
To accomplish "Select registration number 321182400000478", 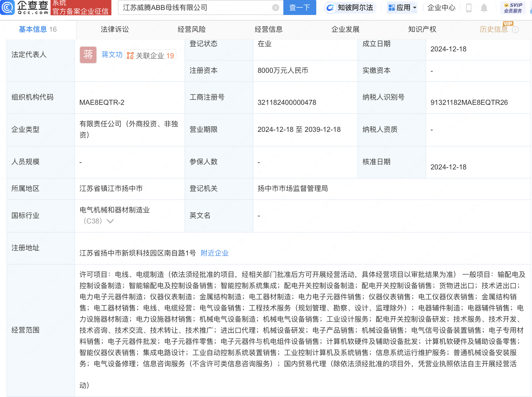I will pyautogui.click(x=287, y=102).
